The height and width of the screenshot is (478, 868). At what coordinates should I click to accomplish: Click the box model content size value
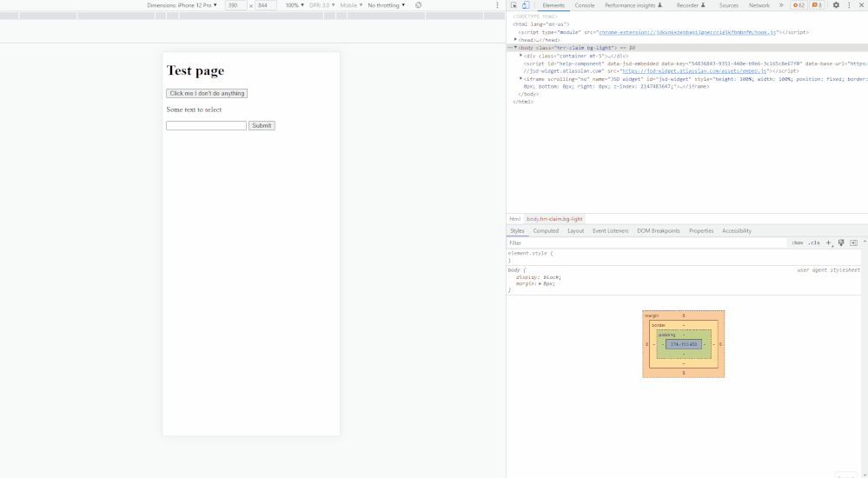(x=684, y=344)
